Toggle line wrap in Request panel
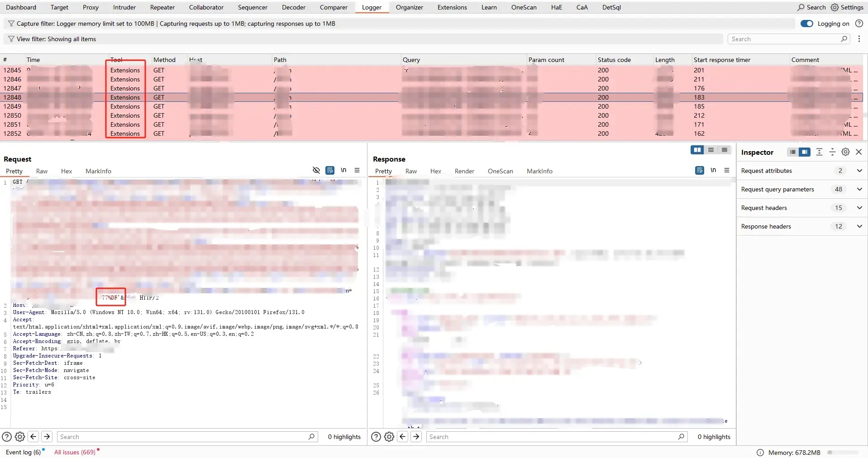 330,170
